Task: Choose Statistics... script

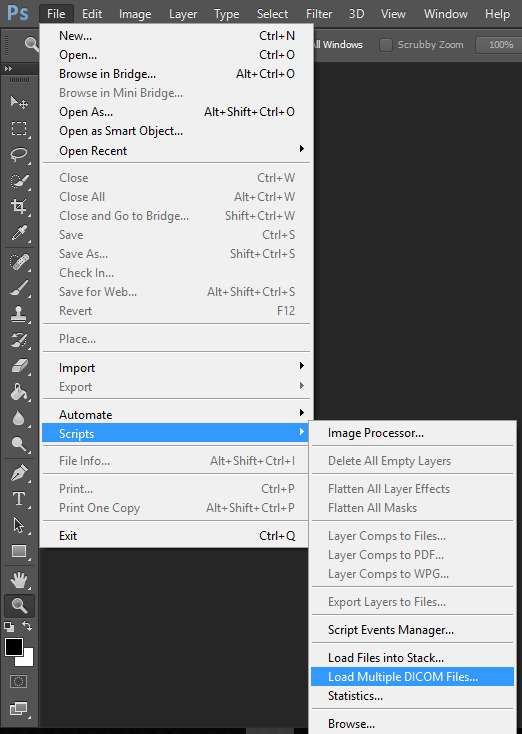Action: pyautogui.click(x=413, y=696)
